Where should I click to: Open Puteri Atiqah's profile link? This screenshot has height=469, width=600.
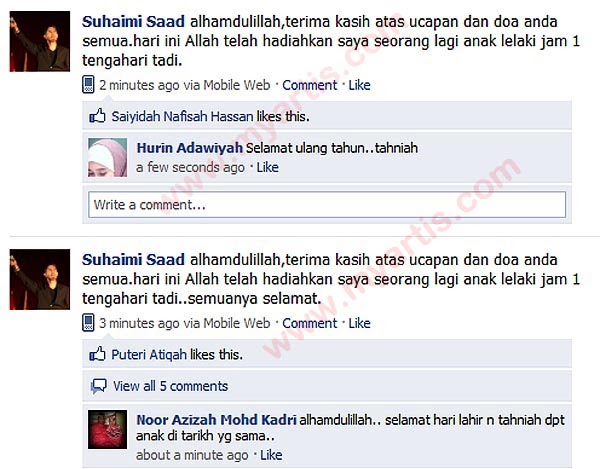point(149,355)
